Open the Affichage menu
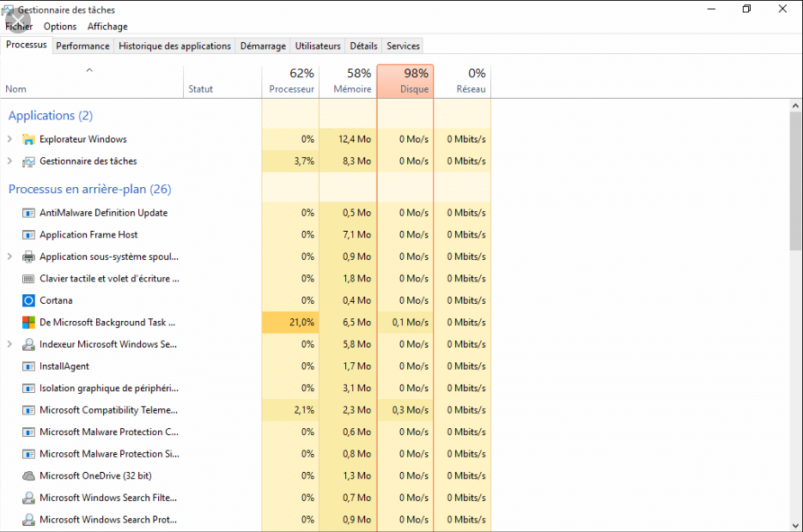 click(x=107, y=26)
